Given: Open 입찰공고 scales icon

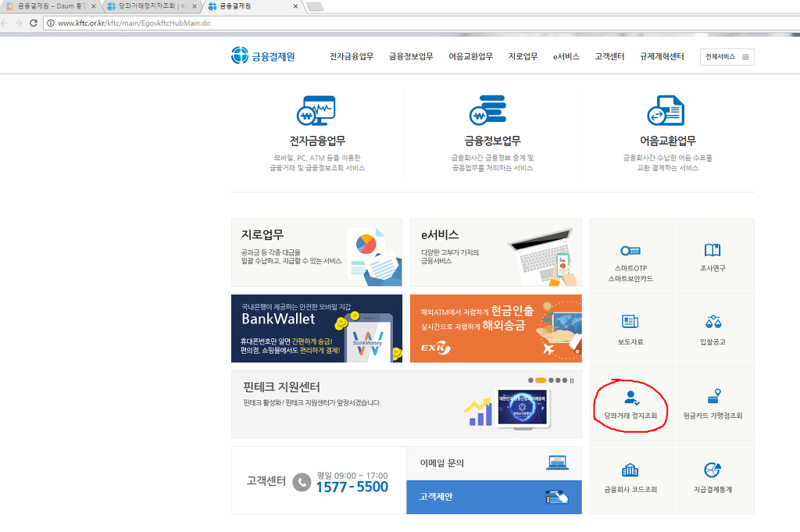Looking at the screenshot, I should 712,321.
